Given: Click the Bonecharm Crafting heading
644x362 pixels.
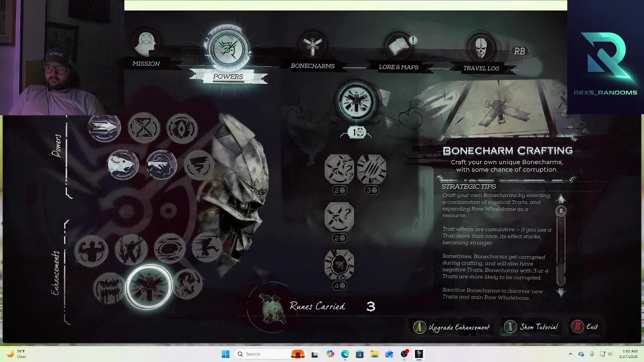Looking at the screenshot, I should 508,151.
